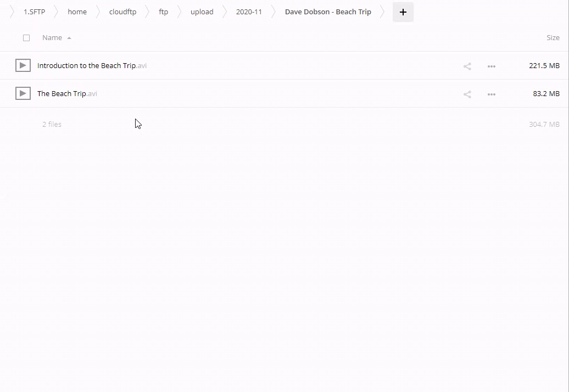
Task: Share the Introduction to the Beach Trip file
Action: coord(467,66)
